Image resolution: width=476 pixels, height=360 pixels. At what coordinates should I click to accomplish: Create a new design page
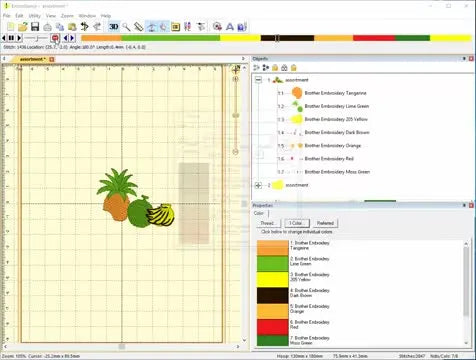click(11, 27)
